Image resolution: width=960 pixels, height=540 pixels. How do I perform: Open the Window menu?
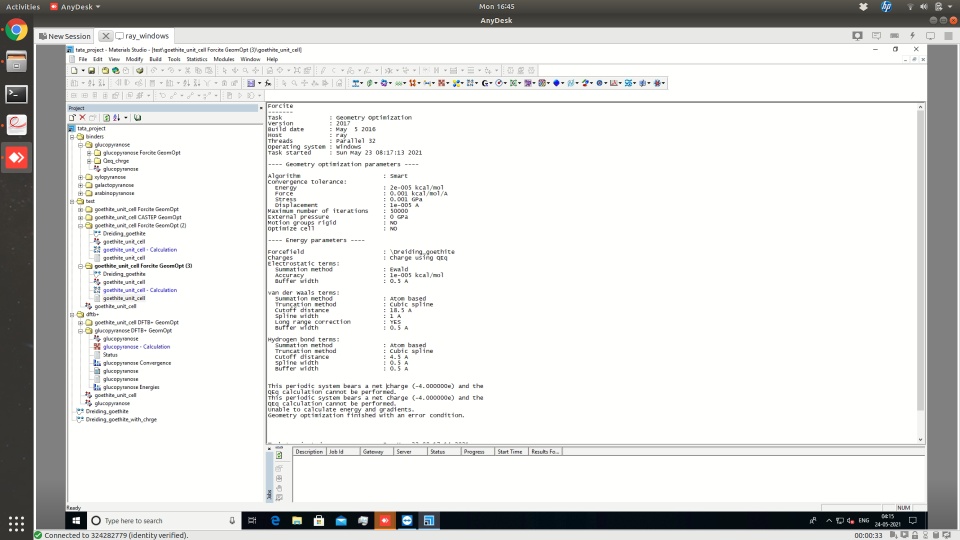250,59
